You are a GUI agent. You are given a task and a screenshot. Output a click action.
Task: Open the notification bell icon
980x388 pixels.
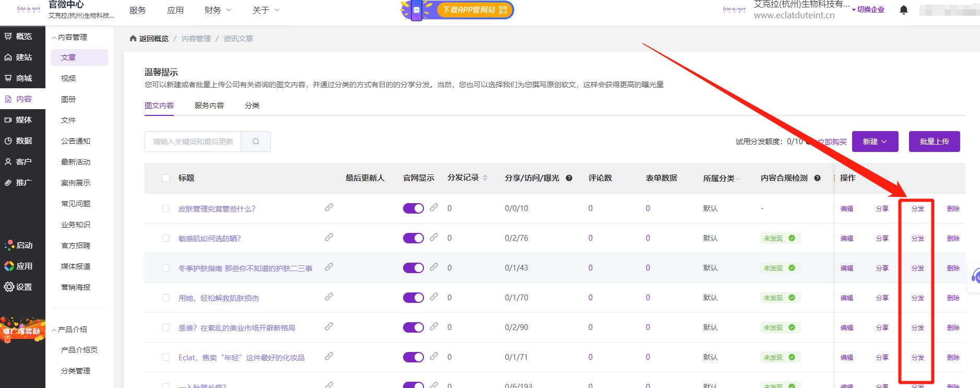tap(904, 10)
